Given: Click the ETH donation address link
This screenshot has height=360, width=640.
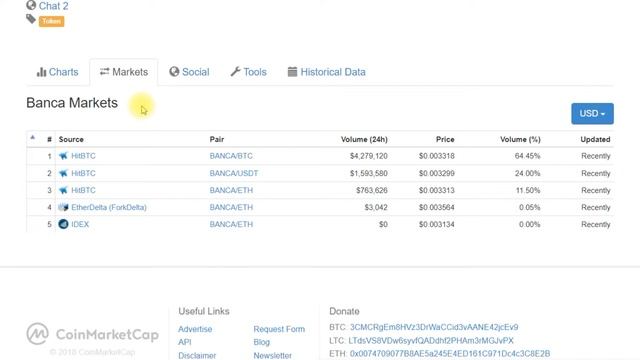Looking at the screenshot, I should [x=450, y=353].
